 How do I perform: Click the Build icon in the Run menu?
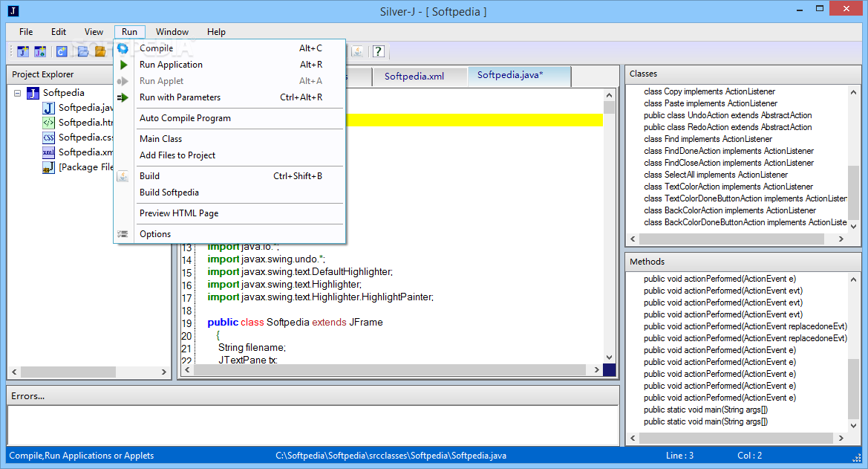[x=123, y=176]
